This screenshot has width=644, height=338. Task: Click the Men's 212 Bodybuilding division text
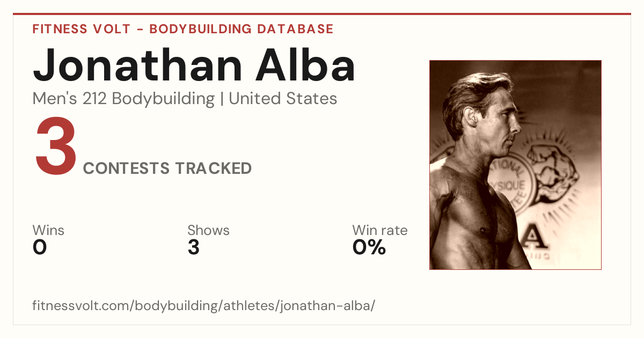coord(123,99)
